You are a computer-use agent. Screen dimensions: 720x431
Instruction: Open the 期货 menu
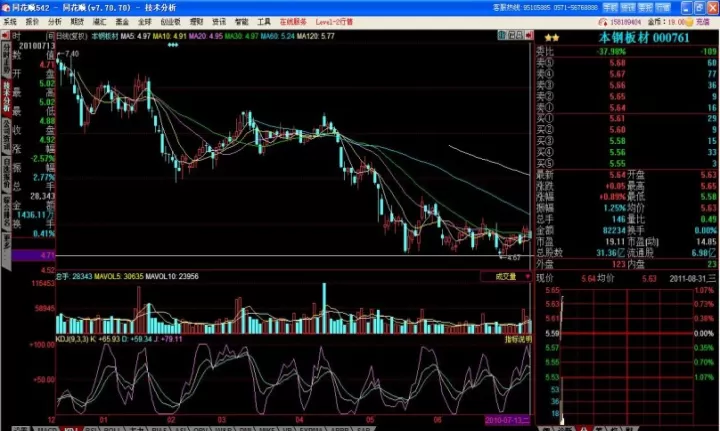coord(77,22)
